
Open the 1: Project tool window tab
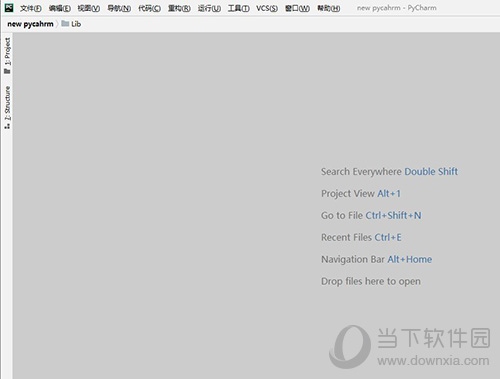pos(7,55)
